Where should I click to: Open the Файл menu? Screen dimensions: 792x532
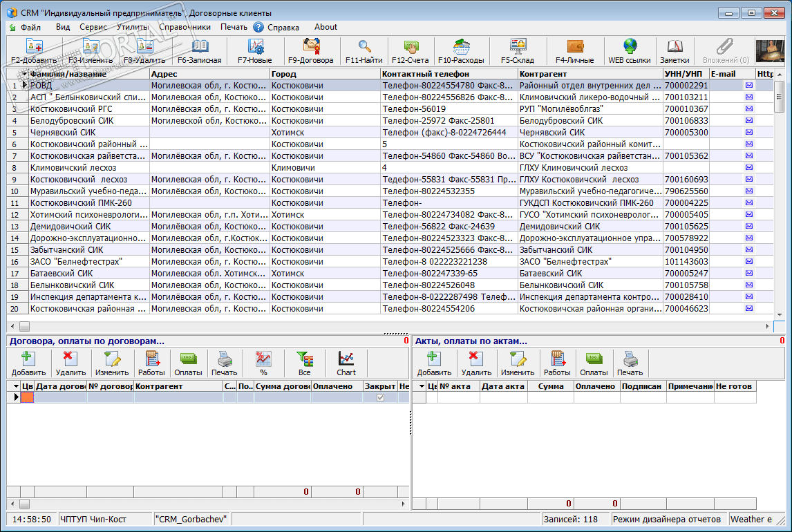pos(30,27)
